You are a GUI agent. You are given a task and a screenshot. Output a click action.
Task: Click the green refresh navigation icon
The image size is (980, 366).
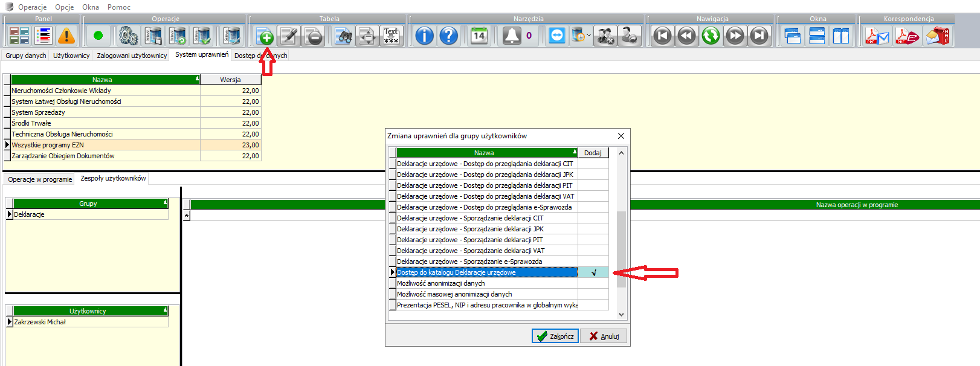pyautogui.click(x=711, y=36)
